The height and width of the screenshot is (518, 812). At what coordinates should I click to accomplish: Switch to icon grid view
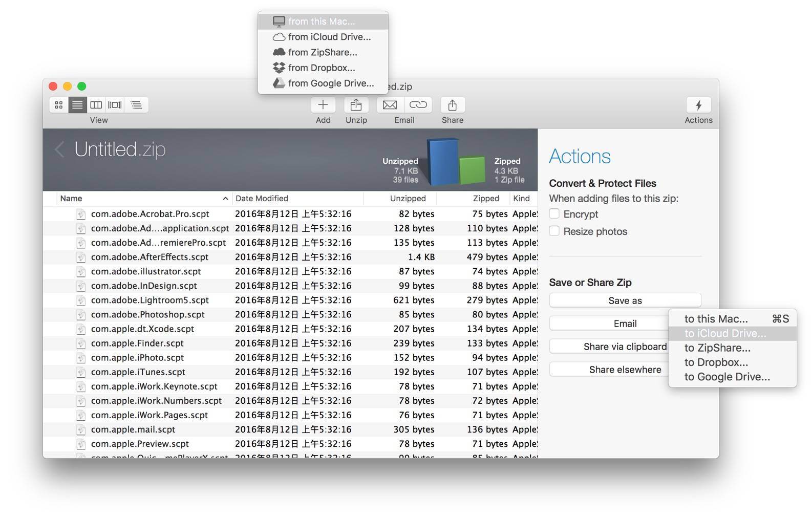tap(59, 105)
